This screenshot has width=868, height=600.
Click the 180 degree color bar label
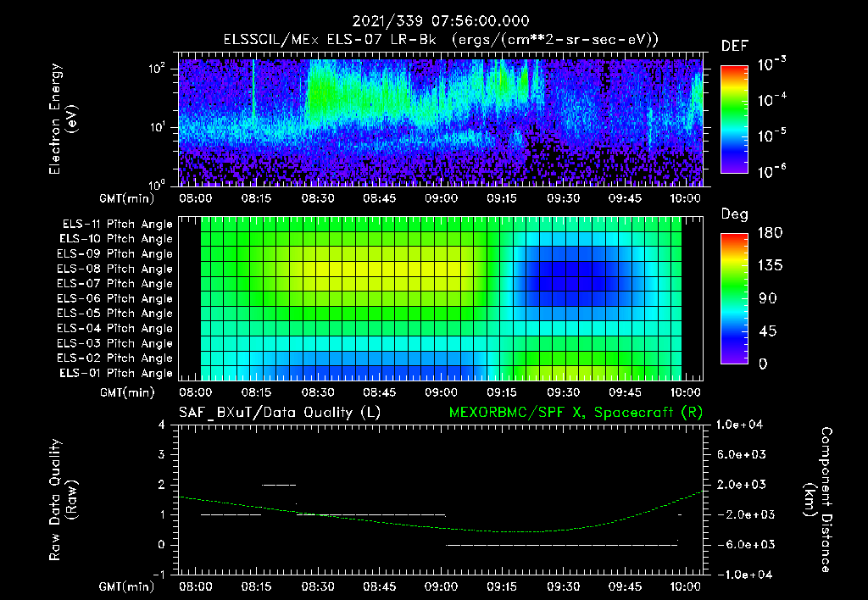(770, 232)
